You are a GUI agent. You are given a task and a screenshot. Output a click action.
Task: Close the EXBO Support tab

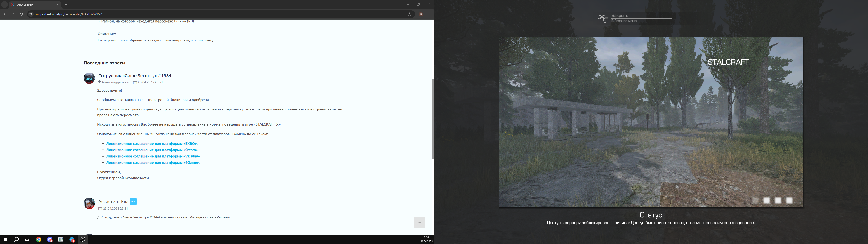click(58, 5)
